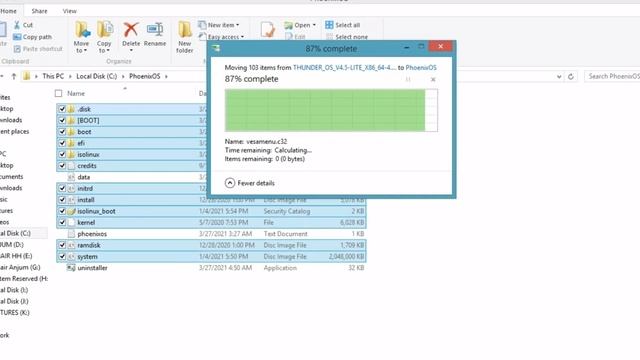Select the install disc image row

211,200
